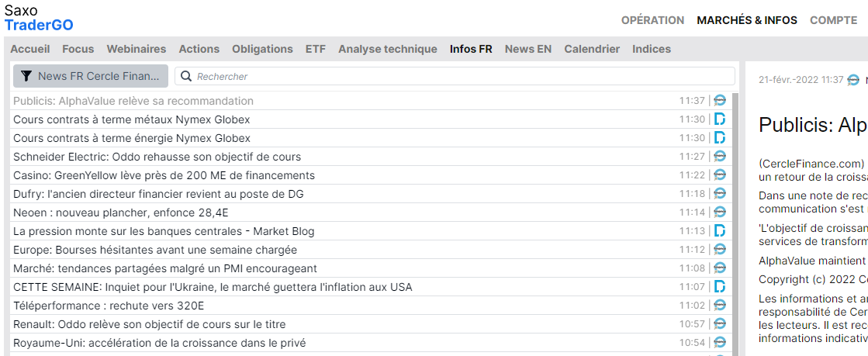Viewport: 868px width, 356px height.
Task: Click the provider icon beside article date 21-févr.-2022
Action: 853,80
